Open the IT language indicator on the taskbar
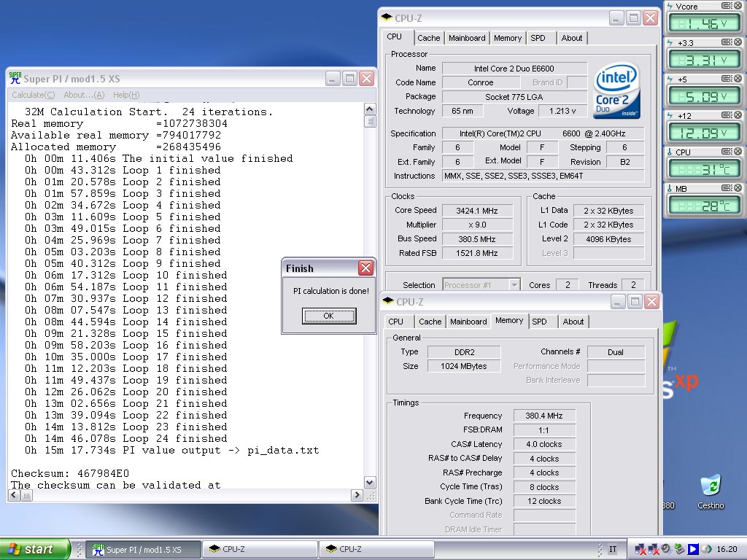The image size is (747, 560). pyautogui.click(x=613, y=549)
